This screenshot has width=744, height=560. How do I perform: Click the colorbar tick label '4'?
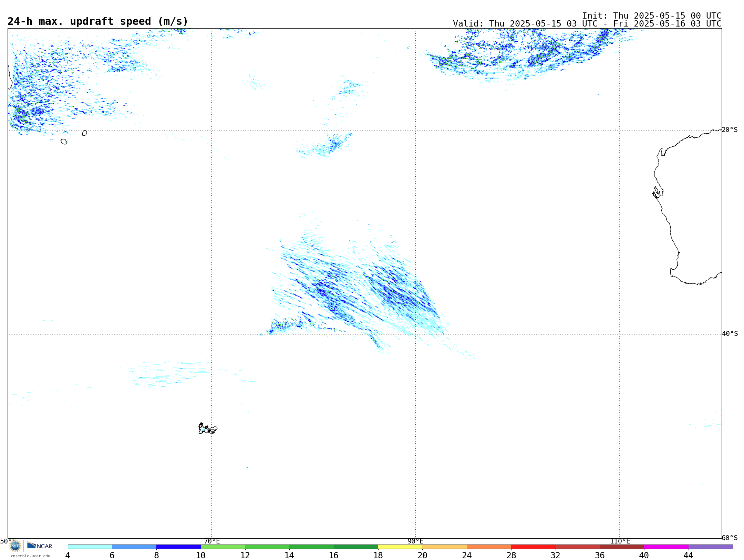[x=68, y=555]
